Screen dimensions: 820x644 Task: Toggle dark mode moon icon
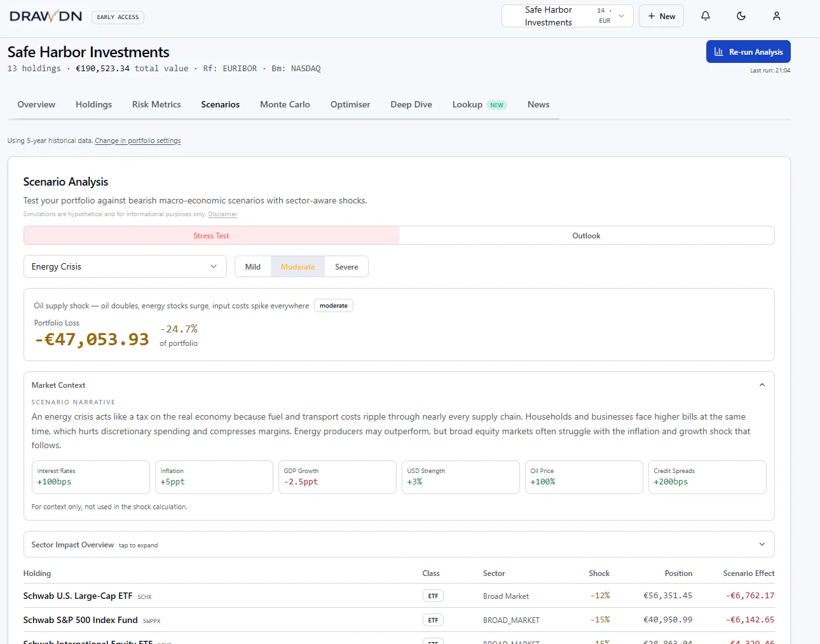[741, 16]
